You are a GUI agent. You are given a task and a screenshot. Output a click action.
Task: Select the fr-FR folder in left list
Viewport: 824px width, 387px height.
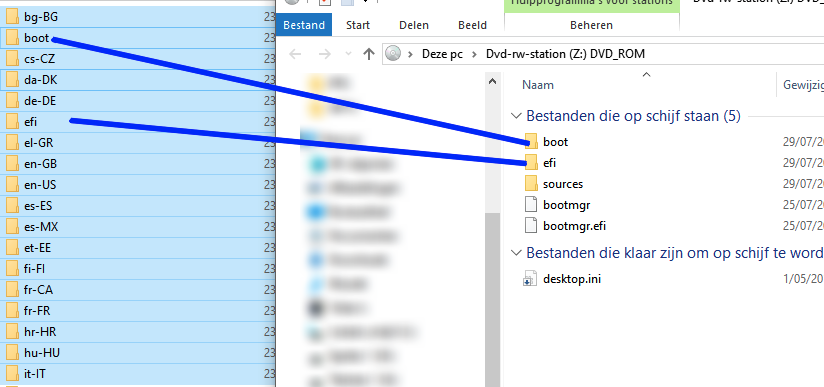tap(138, 311)
